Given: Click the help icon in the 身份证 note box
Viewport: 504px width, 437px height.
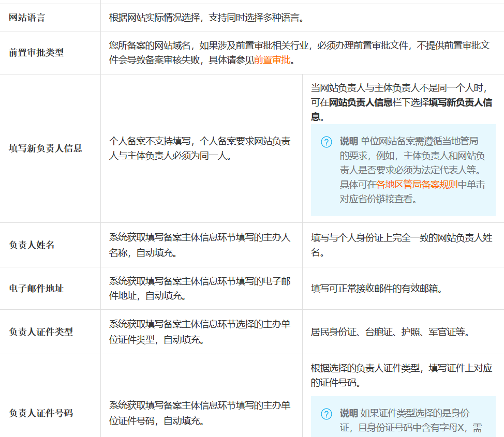Looking at the screenshot, I should tap(327, 414).
